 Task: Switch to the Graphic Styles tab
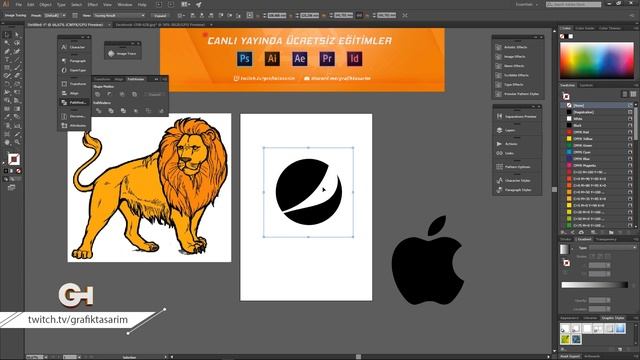click(x=613, y=318)
